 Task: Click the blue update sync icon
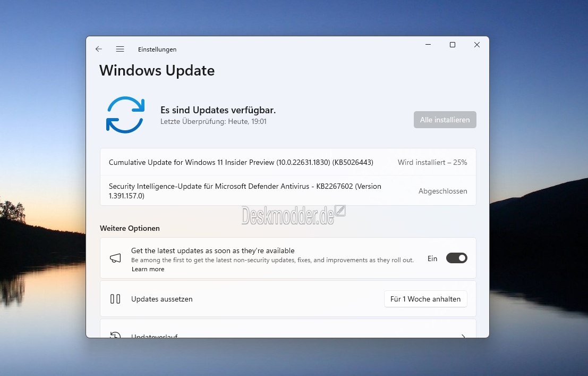[x=125, y=115]
